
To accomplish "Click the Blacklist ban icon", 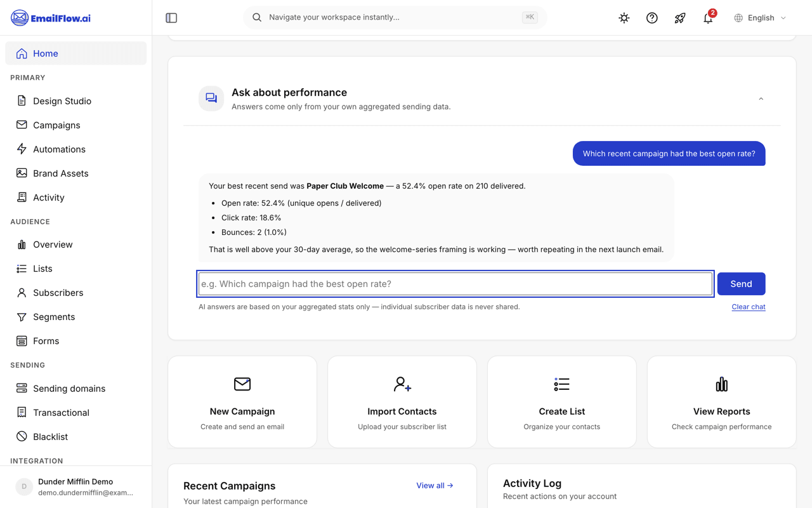I will (x=22, y=437).
